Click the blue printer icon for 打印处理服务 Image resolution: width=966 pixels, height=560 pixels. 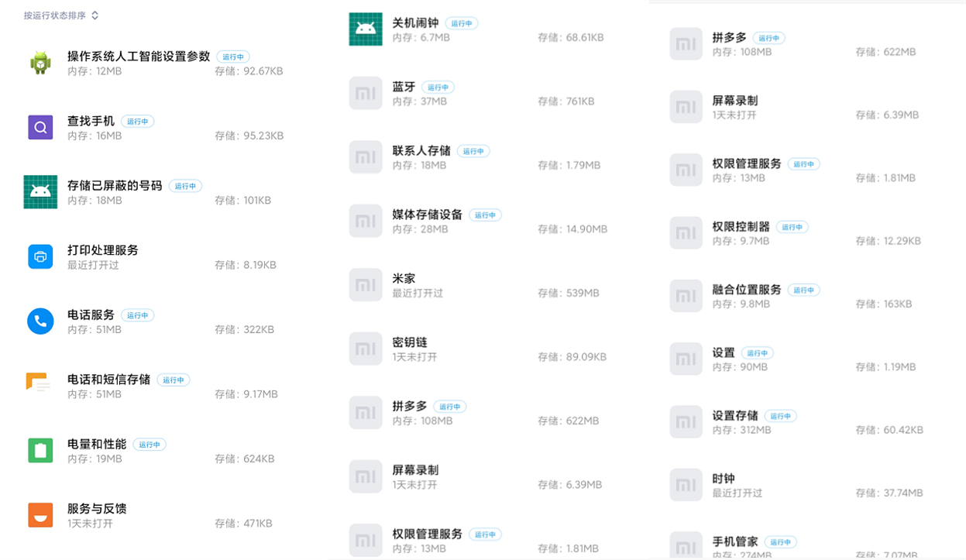(40, 256)
